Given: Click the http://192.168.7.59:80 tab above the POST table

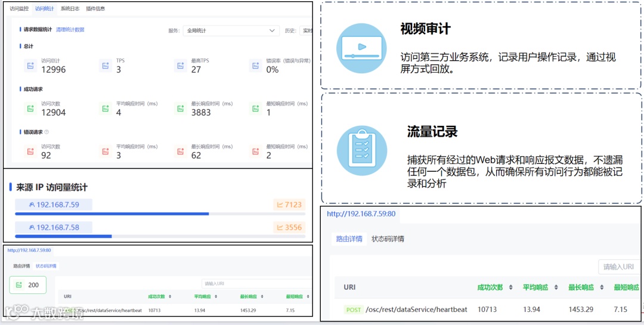Looking at the screenshot, I should pyautogui.click(x=361, y=213).
